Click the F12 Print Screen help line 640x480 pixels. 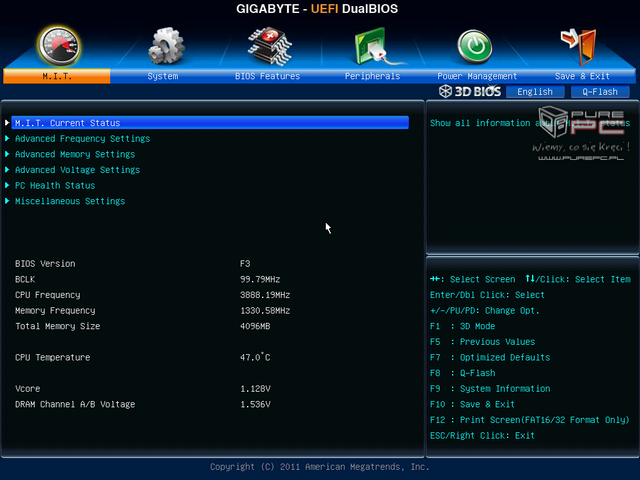(530, 420)
